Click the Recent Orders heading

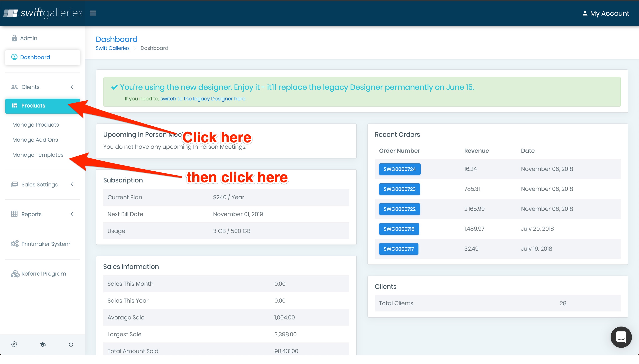pyautogui.click(x=397, y=135)
